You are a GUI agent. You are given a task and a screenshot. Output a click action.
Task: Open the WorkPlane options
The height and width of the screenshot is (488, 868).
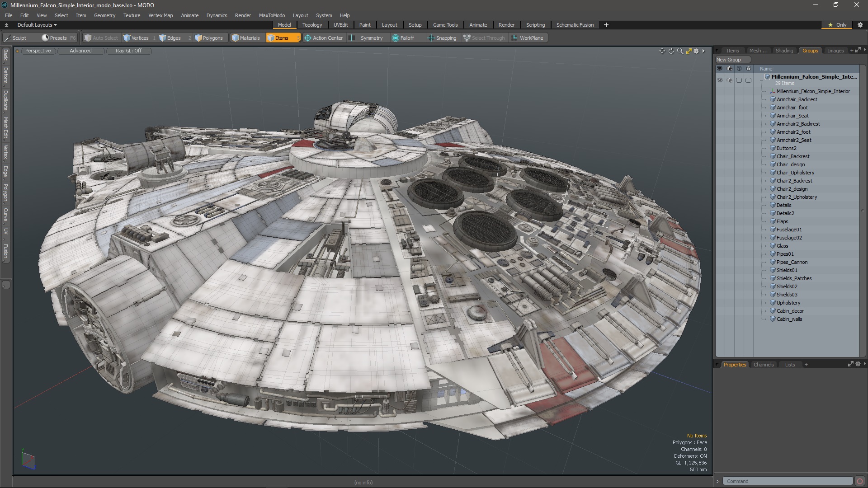click(x=527, y=38)
